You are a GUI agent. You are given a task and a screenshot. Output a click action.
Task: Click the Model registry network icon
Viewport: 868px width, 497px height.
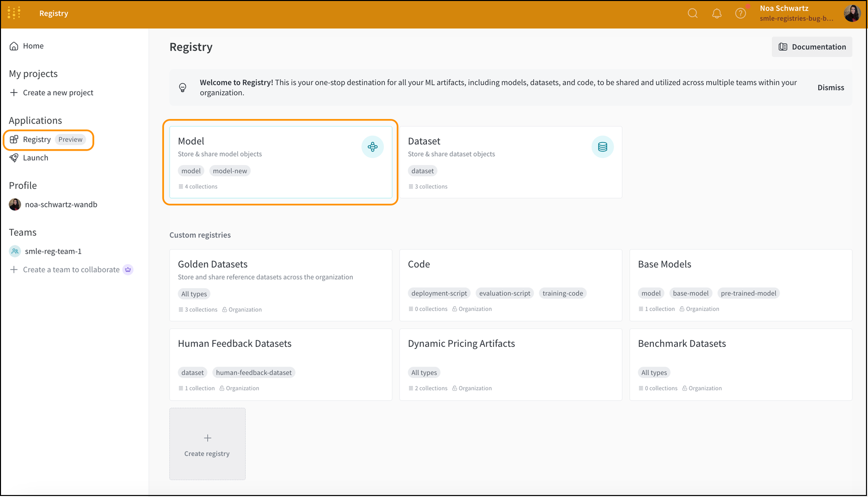click(x=372, y=147)
